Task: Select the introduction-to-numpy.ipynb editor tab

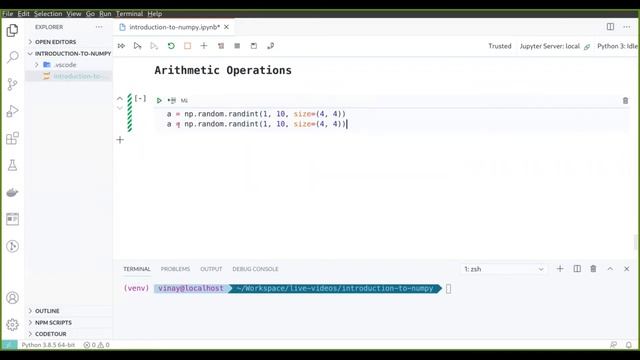Action: [174, 27]
